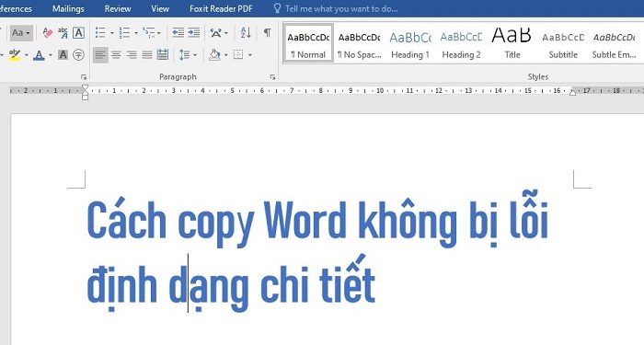Click the word "Word" in the heading
This screenshot has width=644, height=345.
pyautogui.click(x=305, y=220)
